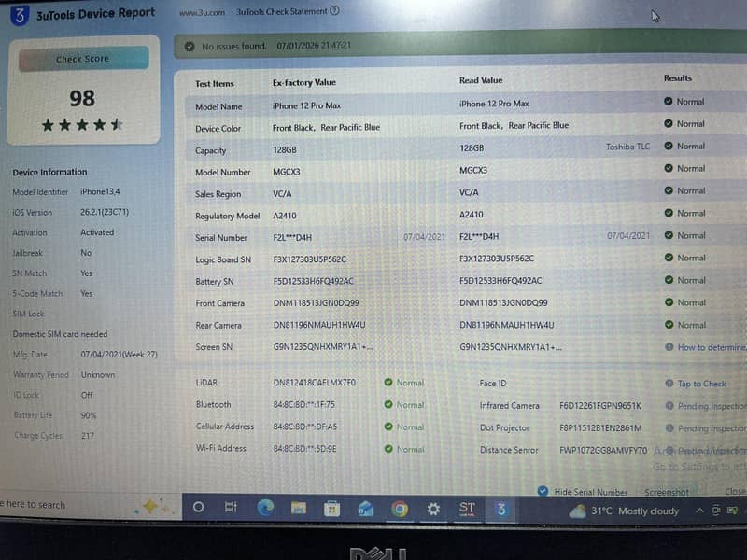Click the Screenshot button
Image resolution: width=747 pixels, height=560 pixels.
click(667, 492)
